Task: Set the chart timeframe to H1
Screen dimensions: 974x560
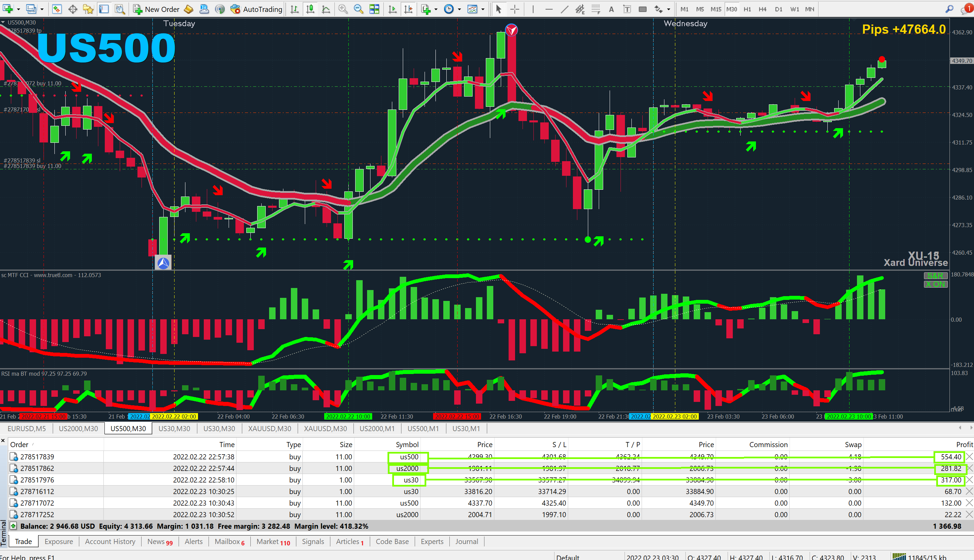Action: (x=747, y=9)
